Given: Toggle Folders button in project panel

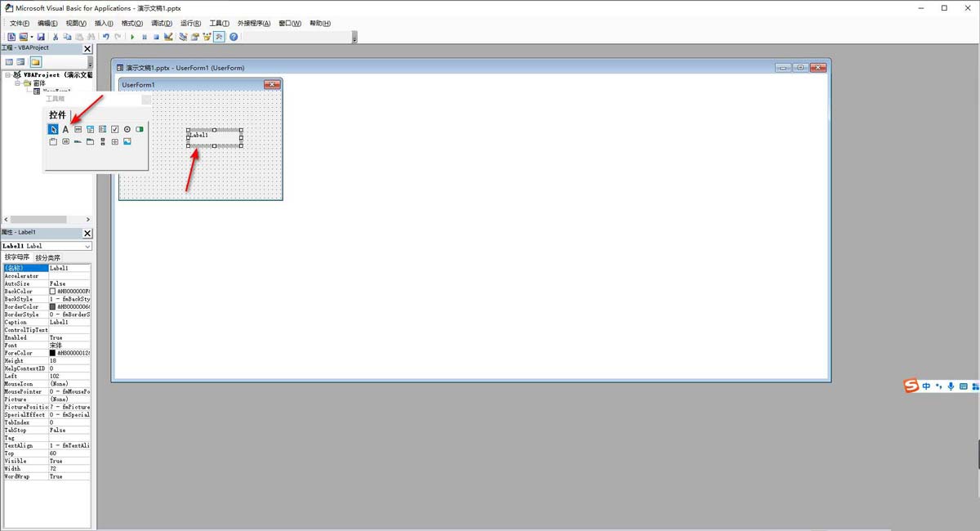Looking at the screenshot, I should pos(35,61).
